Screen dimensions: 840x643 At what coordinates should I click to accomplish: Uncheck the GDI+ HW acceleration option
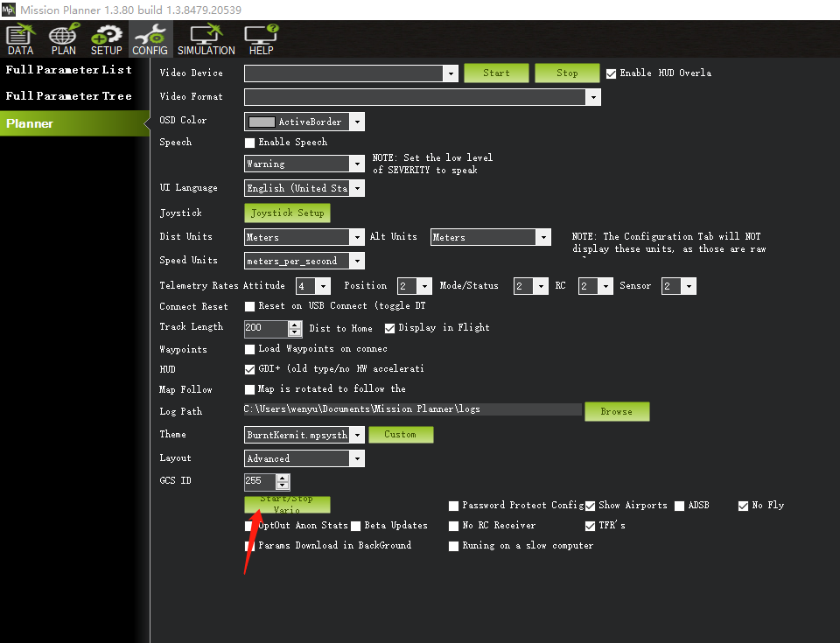click(249, 369)
